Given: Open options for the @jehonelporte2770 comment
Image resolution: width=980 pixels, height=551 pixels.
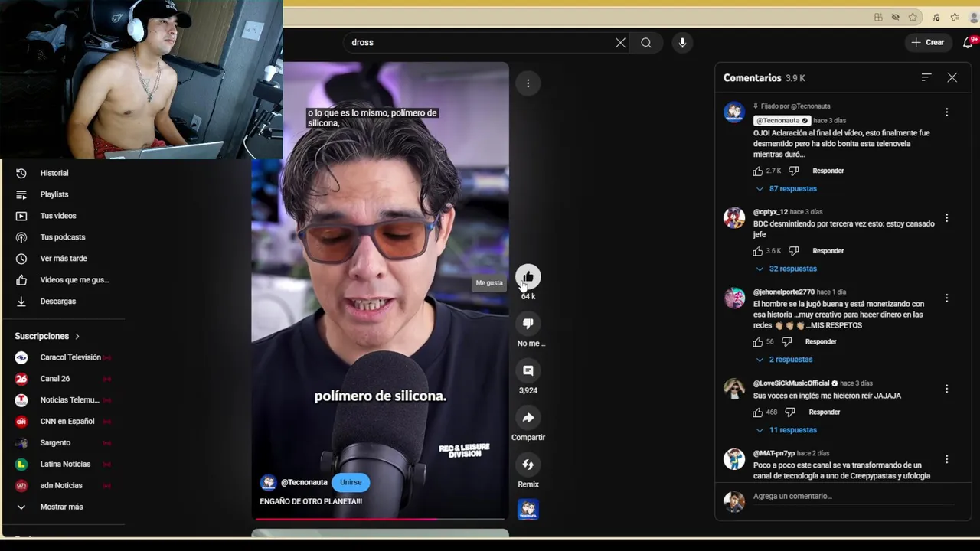Looking at the screenshot, I should point(946,298).
